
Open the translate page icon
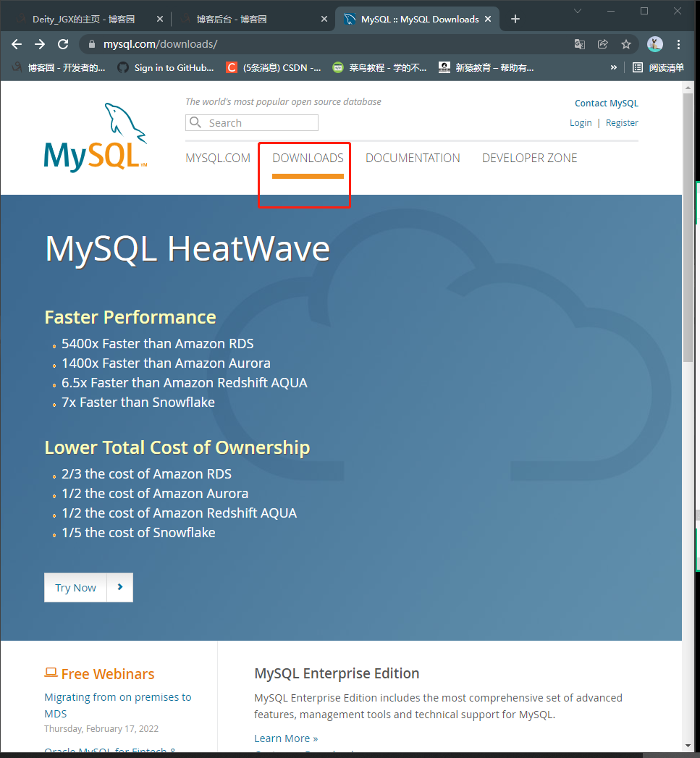579,44
